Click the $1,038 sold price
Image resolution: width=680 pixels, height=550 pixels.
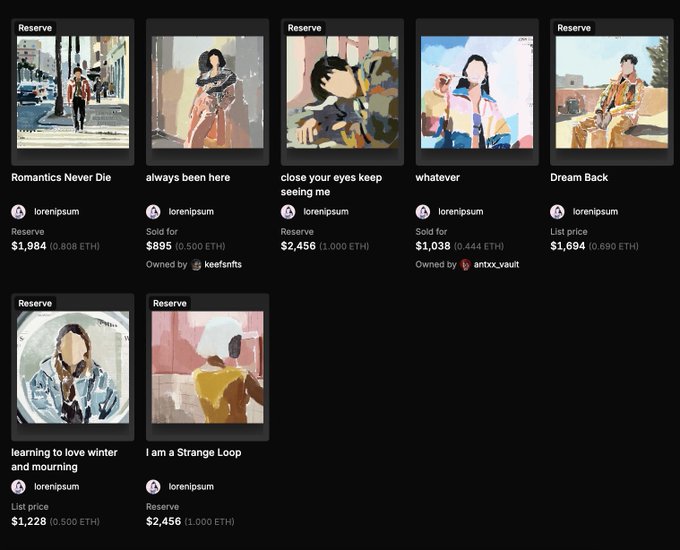(x=433, y=246)
